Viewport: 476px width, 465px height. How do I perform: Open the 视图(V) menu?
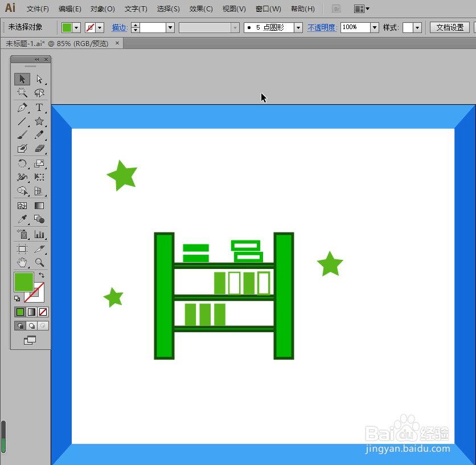pos(234,9)
